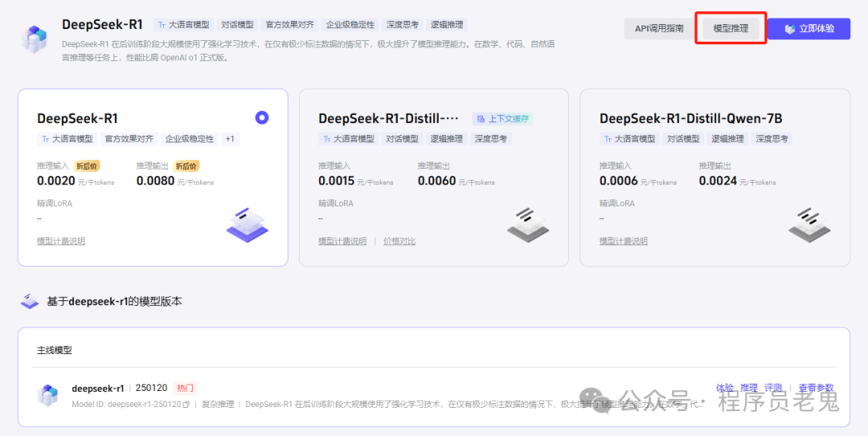
Task: Click the 0.0006 input price value
Action: [x=618, y=181]
